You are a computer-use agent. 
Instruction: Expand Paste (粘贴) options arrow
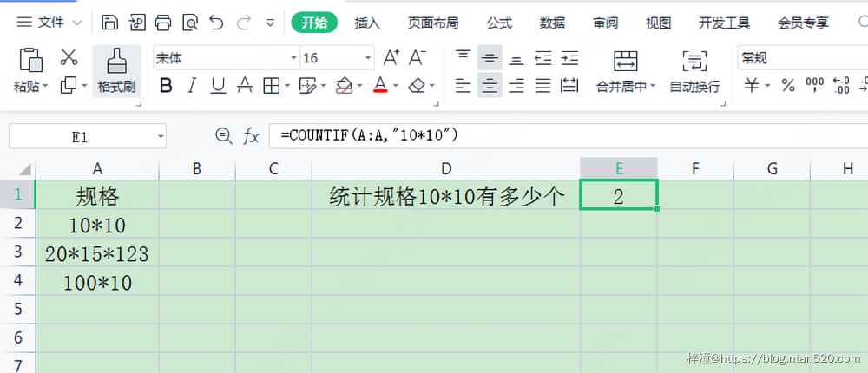[x=45, y=87]
